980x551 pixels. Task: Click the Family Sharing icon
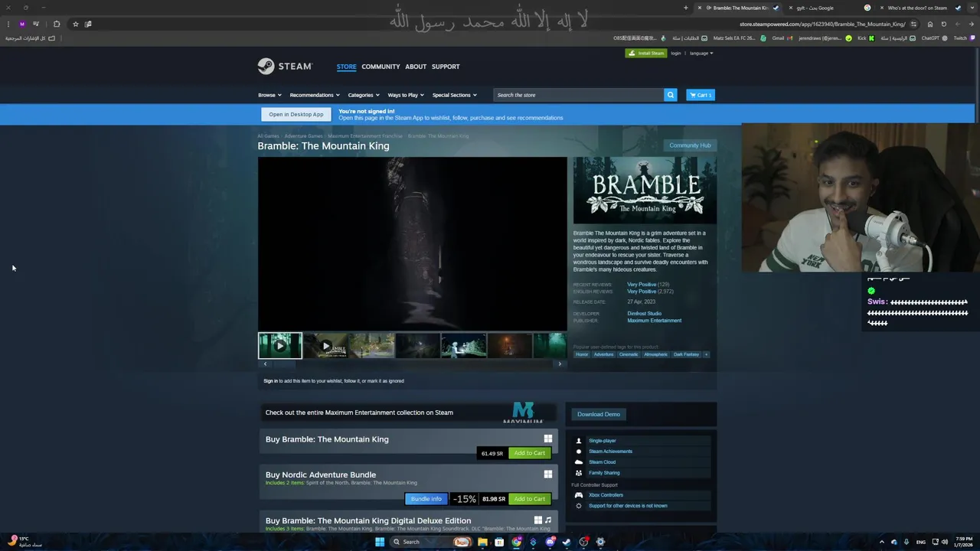click(579, 473)
